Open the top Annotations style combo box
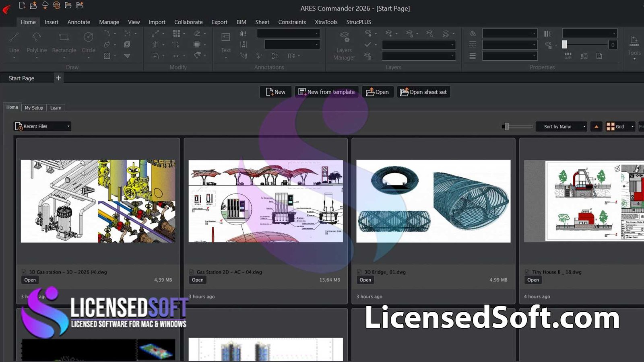644x362 pixels. click(x=288, y=33)
